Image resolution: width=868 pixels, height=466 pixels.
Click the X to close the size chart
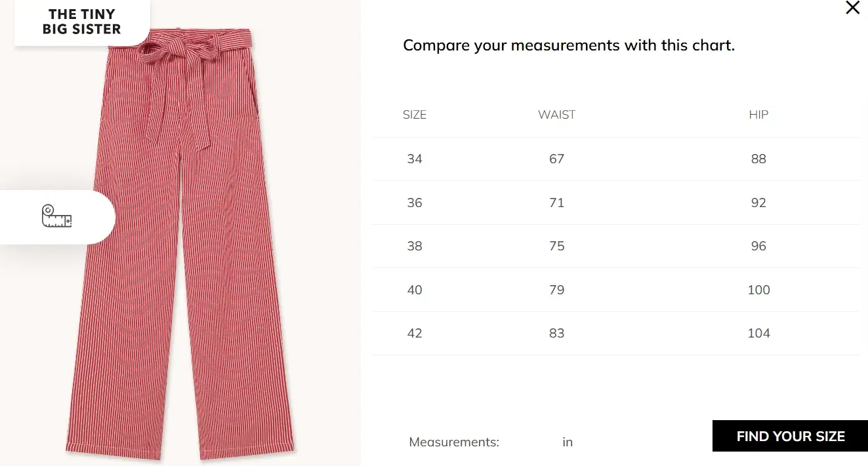[852, 9]
